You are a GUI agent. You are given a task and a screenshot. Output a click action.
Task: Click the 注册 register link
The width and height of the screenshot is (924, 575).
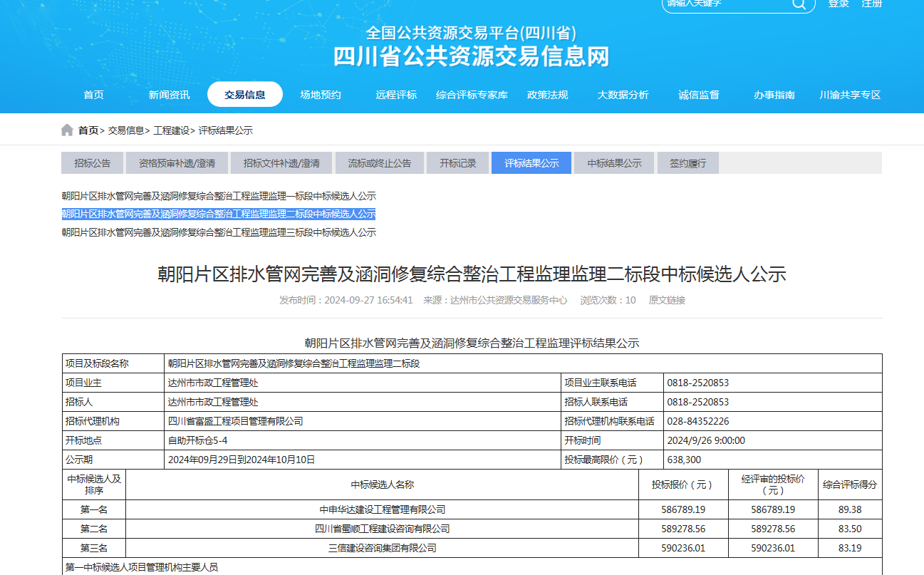tap(872, 4)
